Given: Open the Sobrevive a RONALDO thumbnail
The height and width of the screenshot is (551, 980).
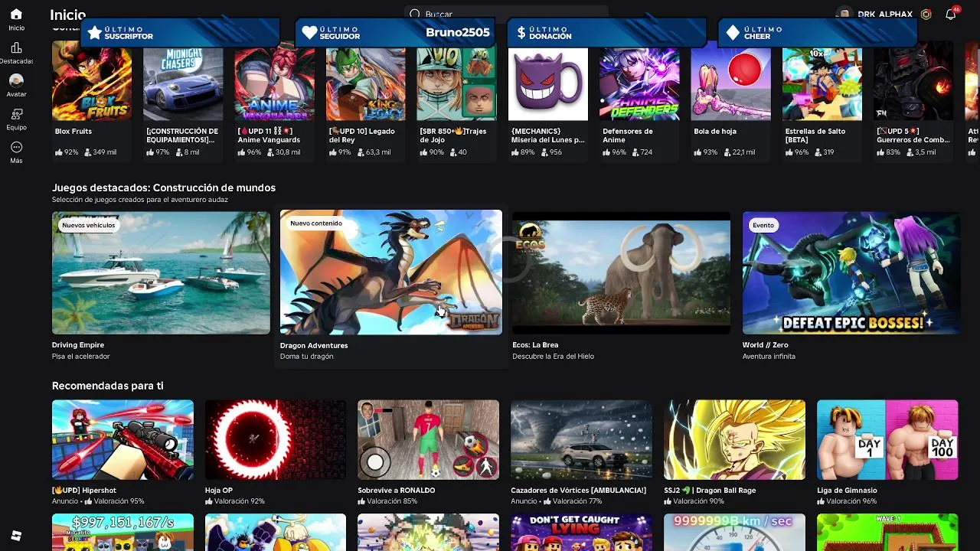Looking at the screenshot, I should pos(428,440).
